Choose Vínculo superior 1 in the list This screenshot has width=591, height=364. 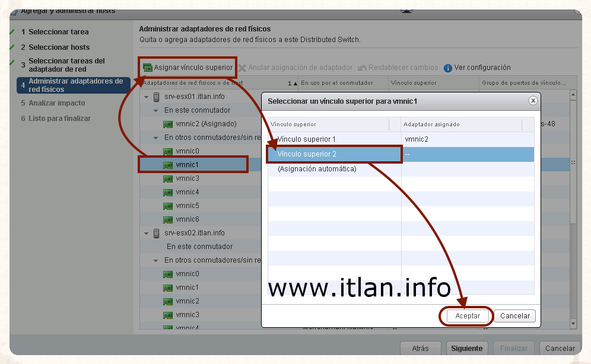pos(306,139)
